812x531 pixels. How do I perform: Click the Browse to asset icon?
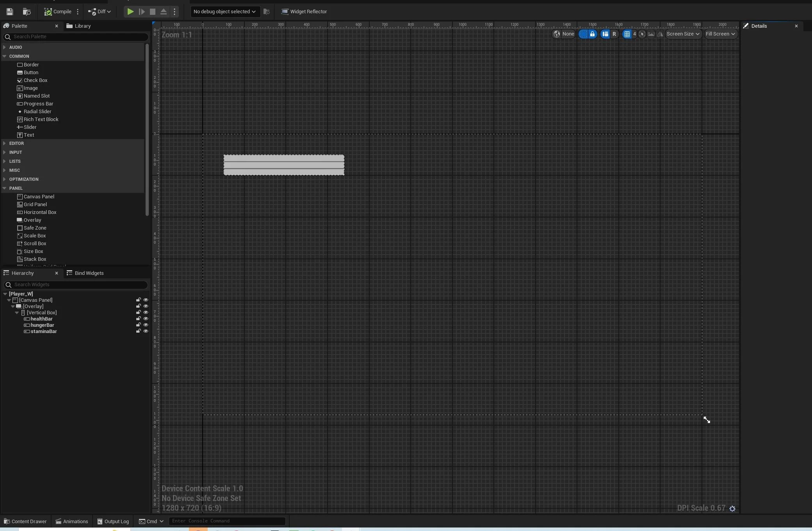click(27, 12)
